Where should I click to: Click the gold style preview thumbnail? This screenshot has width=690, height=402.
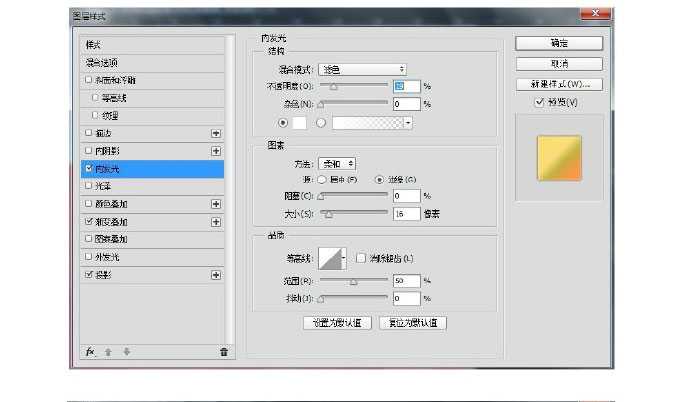click(x=559, y=158)
